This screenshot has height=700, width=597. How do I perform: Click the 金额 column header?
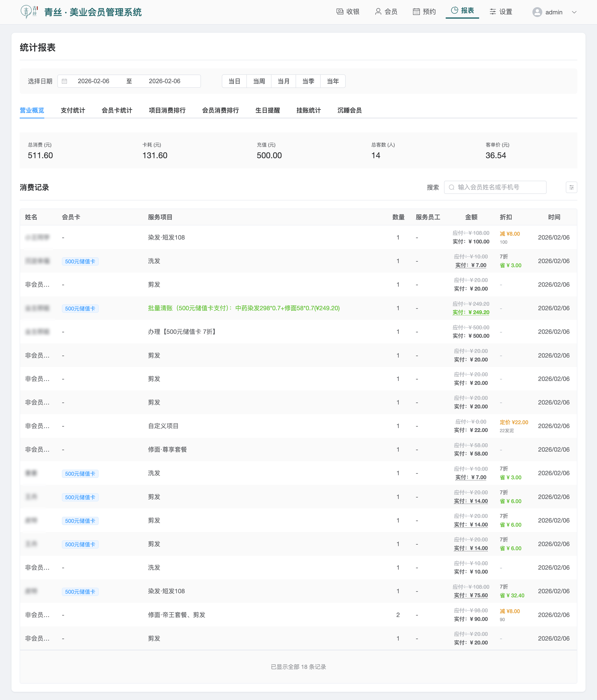(471, 217)
